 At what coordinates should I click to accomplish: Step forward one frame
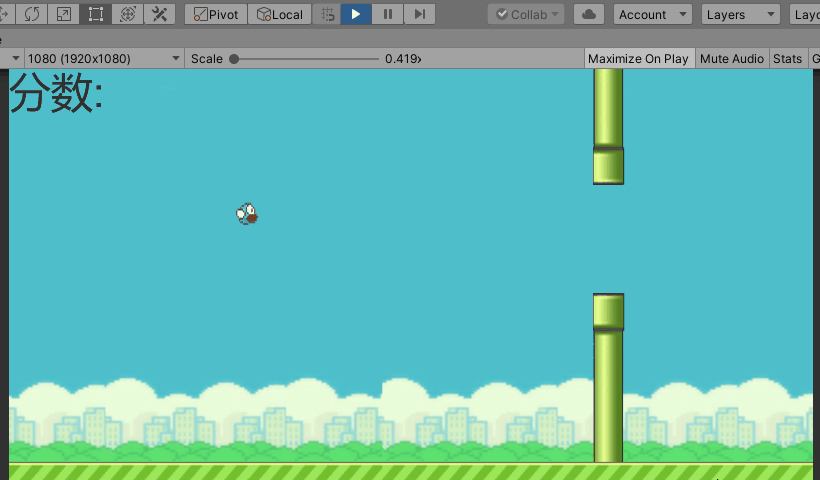pos(419,14)
